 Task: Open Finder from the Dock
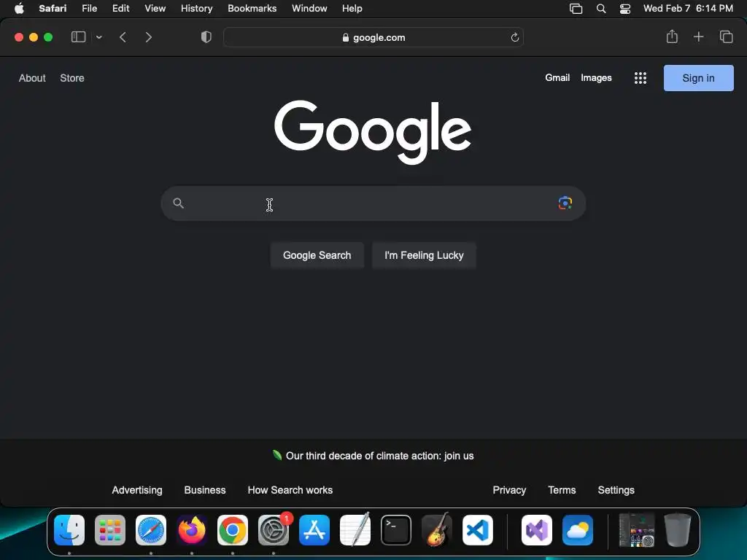(69, 530)
